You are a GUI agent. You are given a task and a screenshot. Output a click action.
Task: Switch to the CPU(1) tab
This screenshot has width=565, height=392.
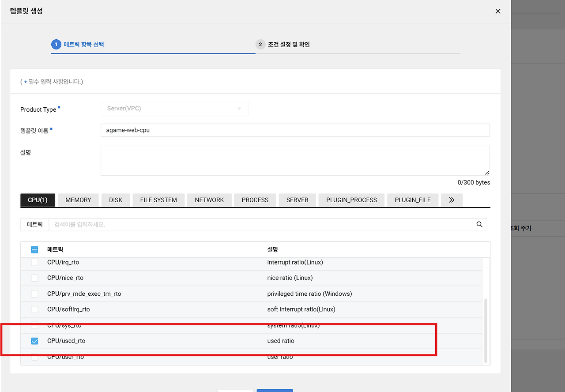click(x=38, y=200)
